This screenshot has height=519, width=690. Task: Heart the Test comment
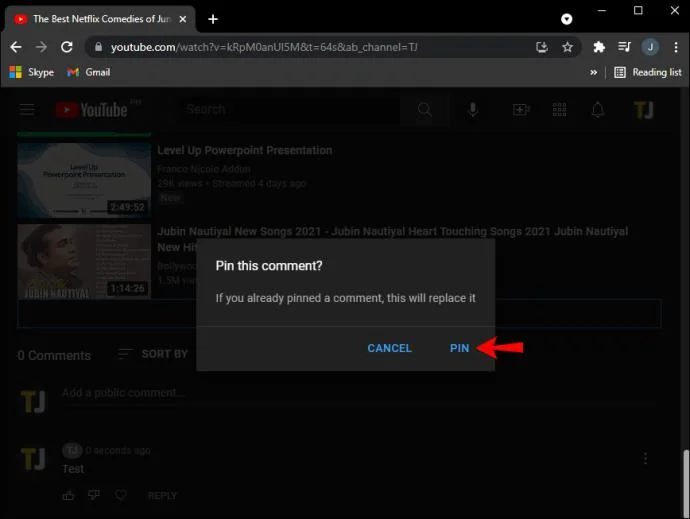(121, 495)
